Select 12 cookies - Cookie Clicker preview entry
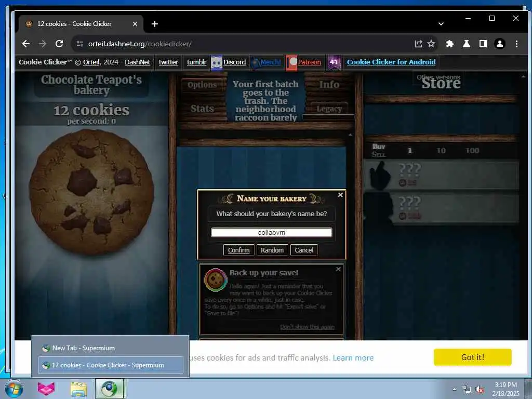Image resolution: width=532 pixels, height=399 pixels. tap(111, 365)
